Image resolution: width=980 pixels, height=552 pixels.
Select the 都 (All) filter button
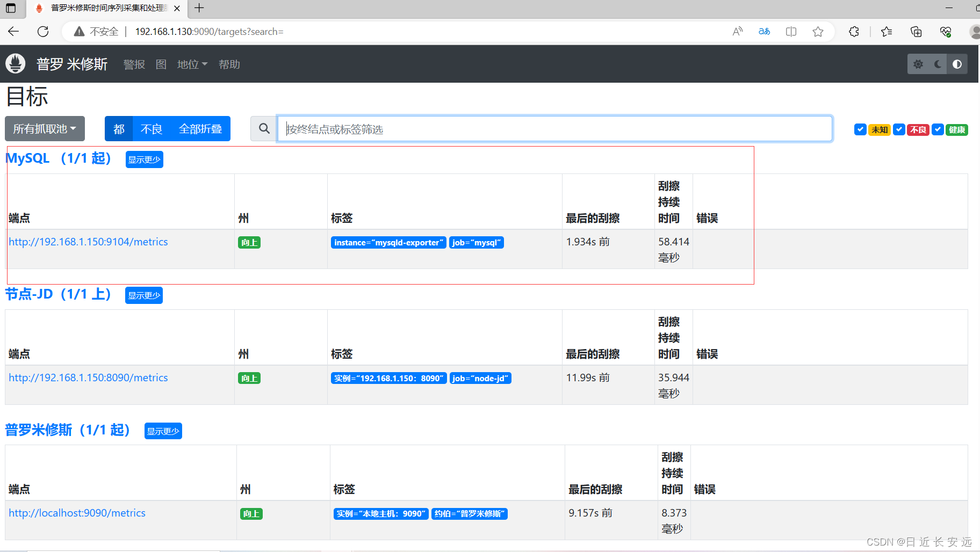coord(119,129)
